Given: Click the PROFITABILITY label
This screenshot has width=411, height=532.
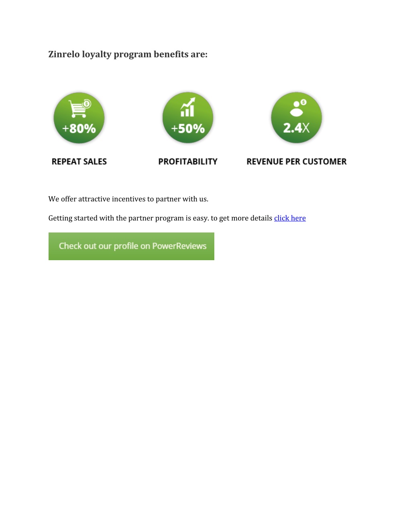Looking at the screenshot, I should pos(188,161).
